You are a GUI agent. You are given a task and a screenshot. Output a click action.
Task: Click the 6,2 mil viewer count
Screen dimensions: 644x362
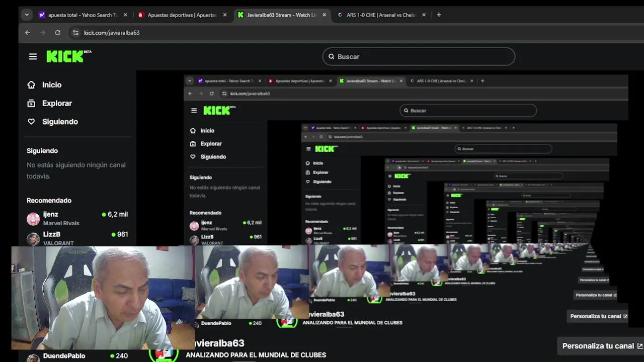click(x=115, y=214)
